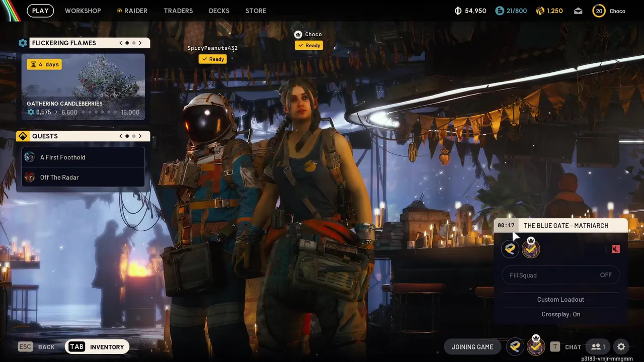This screenshot has width=644, height=362.
Task: Open the mail inbox icon
Action: click(578, 11)
